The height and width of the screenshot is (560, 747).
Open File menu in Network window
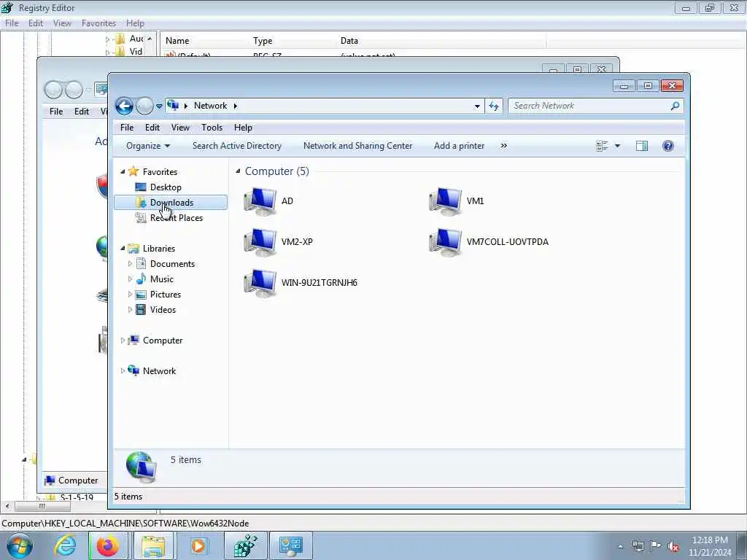point(127,128)
